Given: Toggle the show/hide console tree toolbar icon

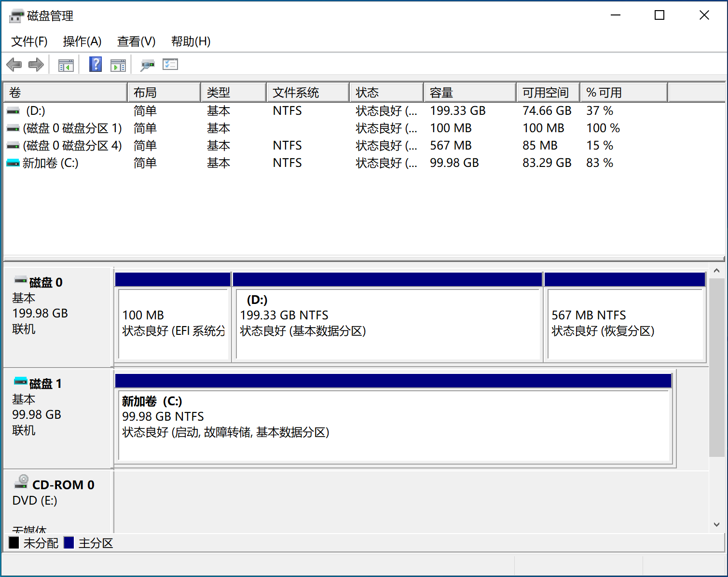Looking at the screenshot, I should tap(66, 64).
